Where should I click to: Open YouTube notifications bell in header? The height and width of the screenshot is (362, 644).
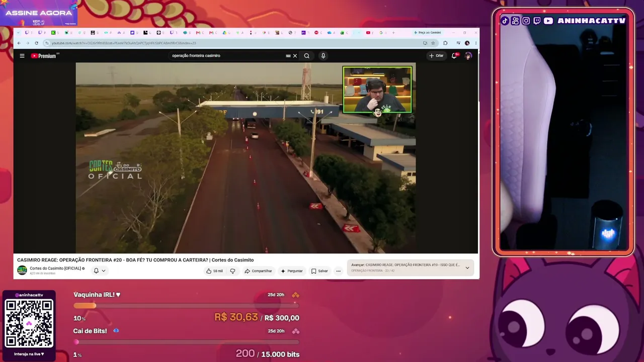point(454,56)
